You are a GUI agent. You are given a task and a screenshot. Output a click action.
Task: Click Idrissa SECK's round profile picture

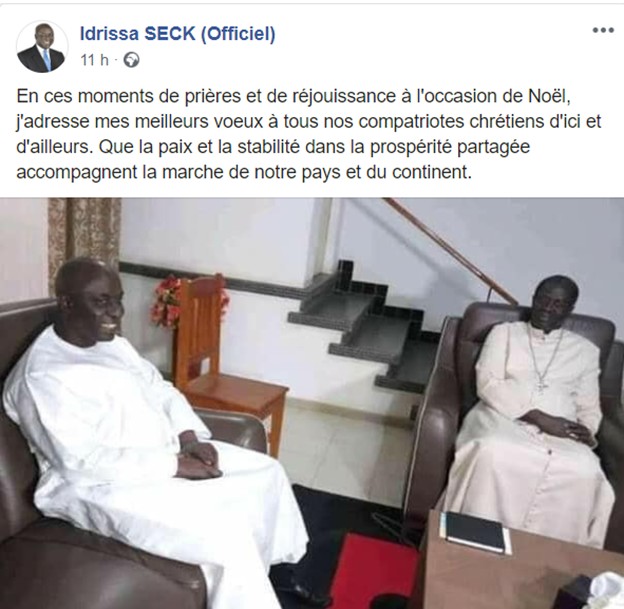click(x=42, y=47)
